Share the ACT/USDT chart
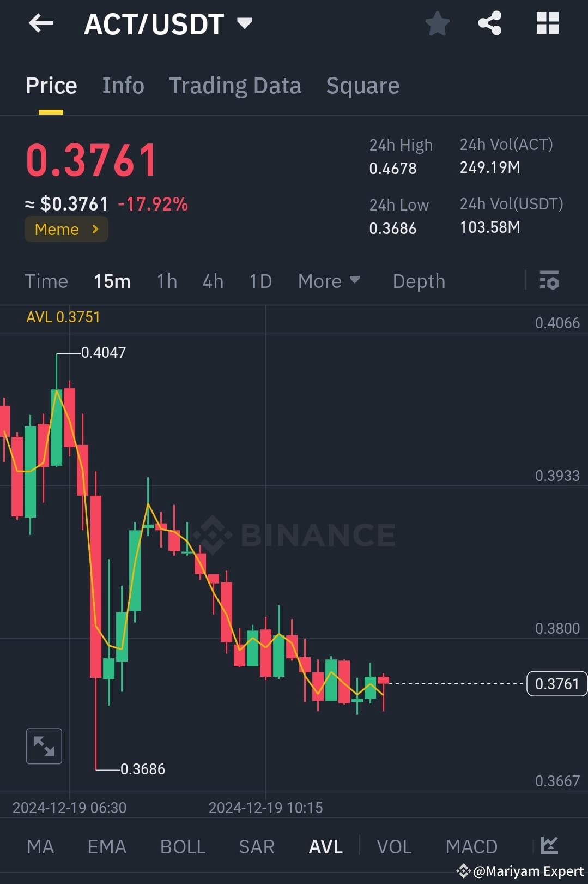Screen dimensions: 588x884 (x=489, y=23)
